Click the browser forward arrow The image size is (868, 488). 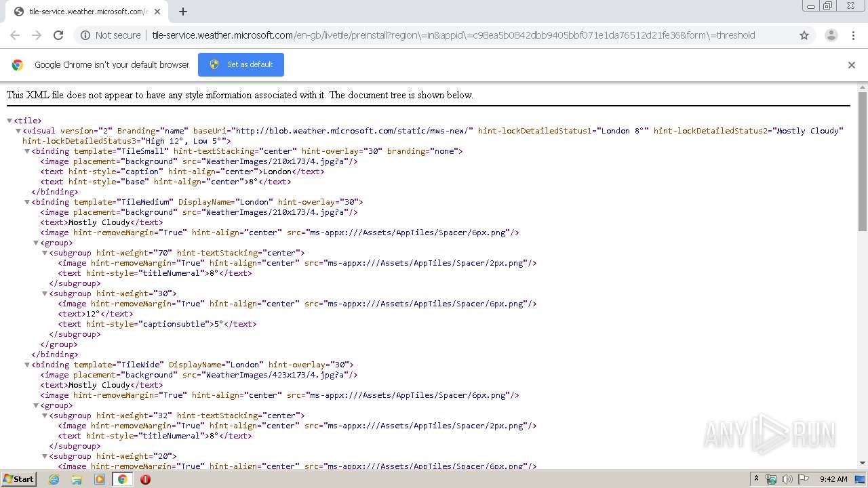click(37, 35)
